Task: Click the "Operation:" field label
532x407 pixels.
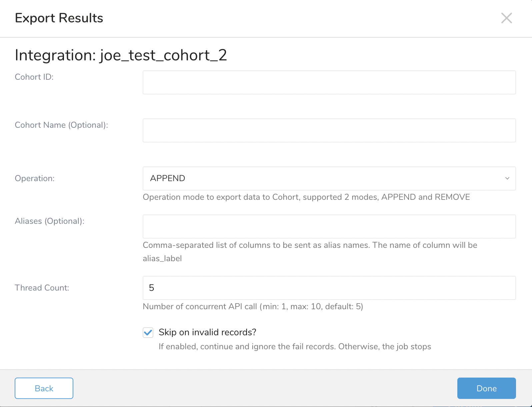Action: click(35, 178)
